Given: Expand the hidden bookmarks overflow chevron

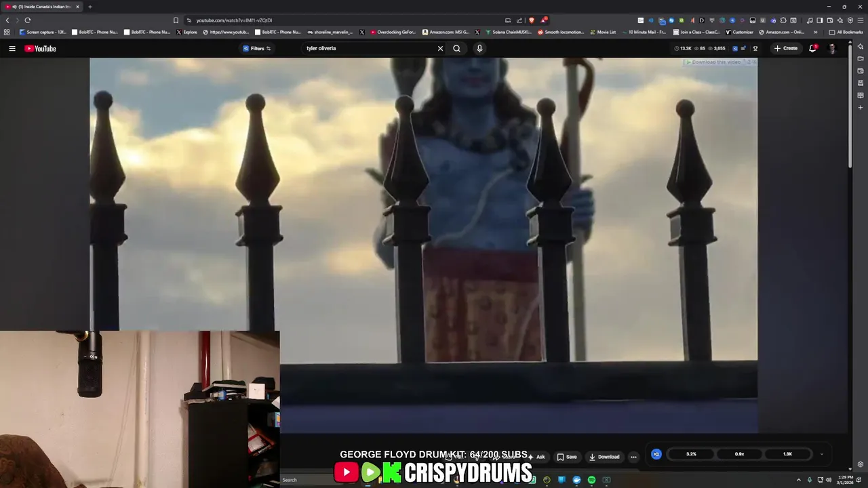Looking at the screenshot, I should 816,32.
